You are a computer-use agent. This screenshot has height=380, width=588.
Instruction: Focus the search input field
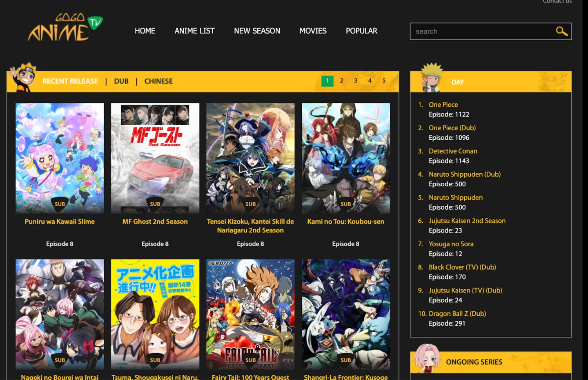point(482,31)
